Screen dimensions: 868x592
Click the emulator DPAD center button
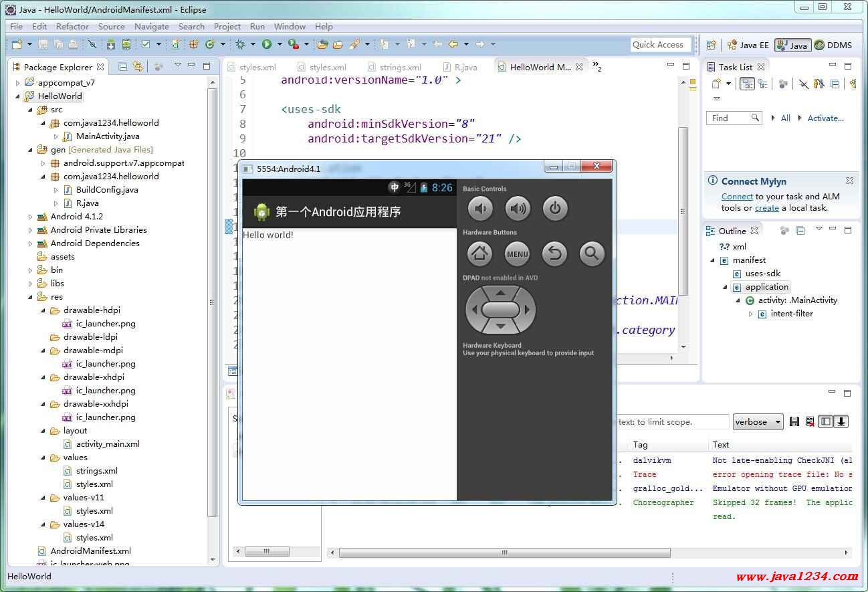coord(500,310)
